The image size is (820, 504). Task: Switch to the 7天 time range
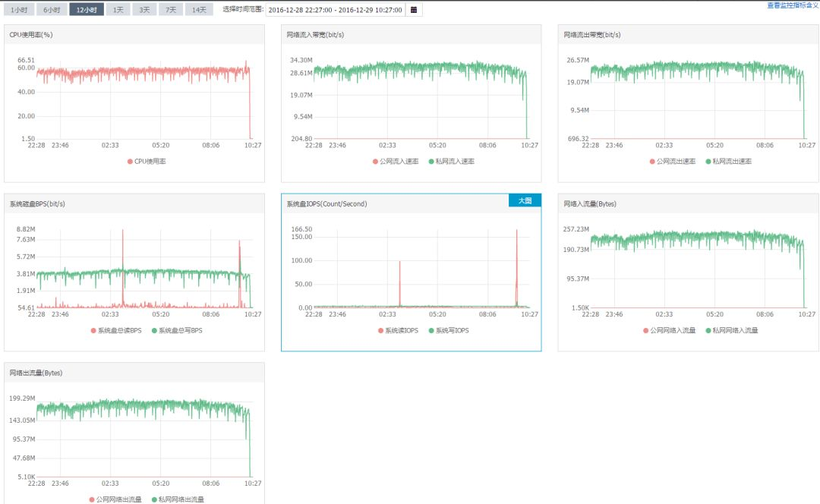[171, 9]
